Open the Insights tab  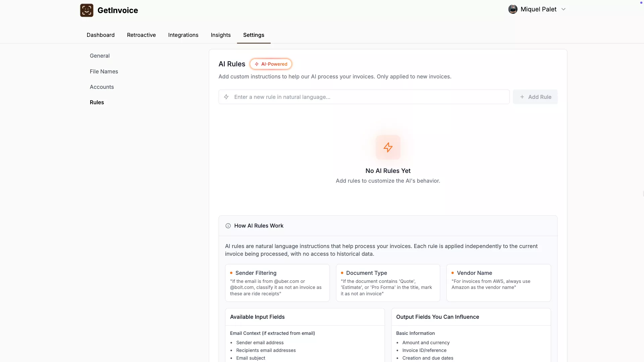(221, 35)
